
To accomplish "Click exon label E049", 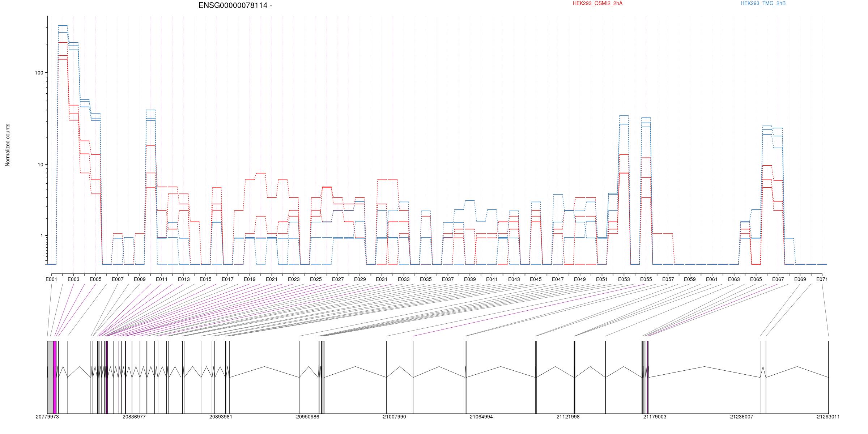I will [580, 279].
